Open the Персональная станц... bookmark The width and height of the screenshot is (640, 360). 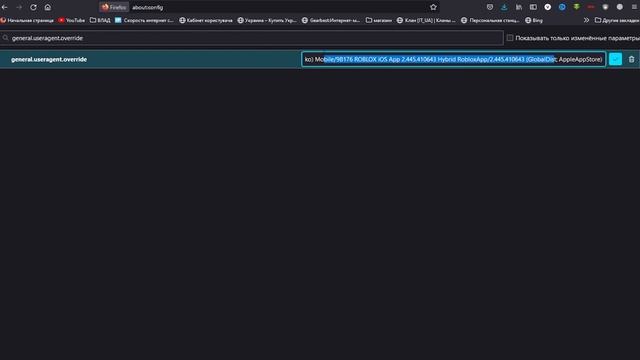[490, 20]
